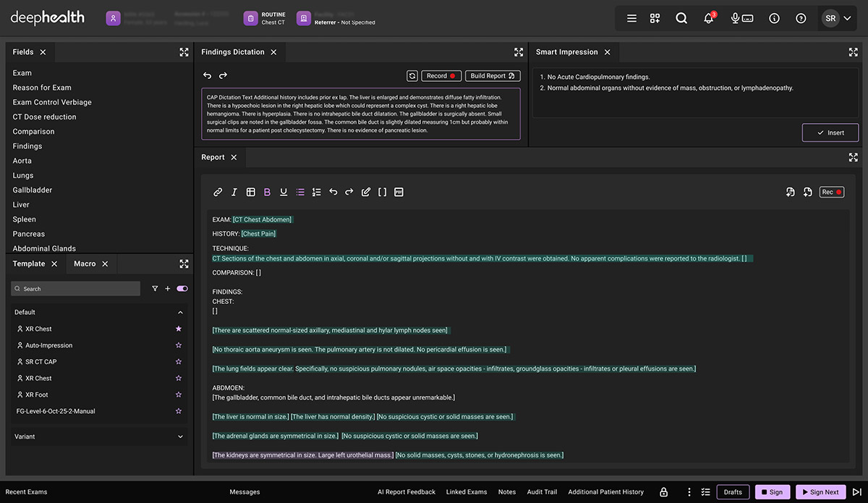The height and width of the screenshot is (503, 868).
Task: Maximize the Template panel
Action: 184,264
